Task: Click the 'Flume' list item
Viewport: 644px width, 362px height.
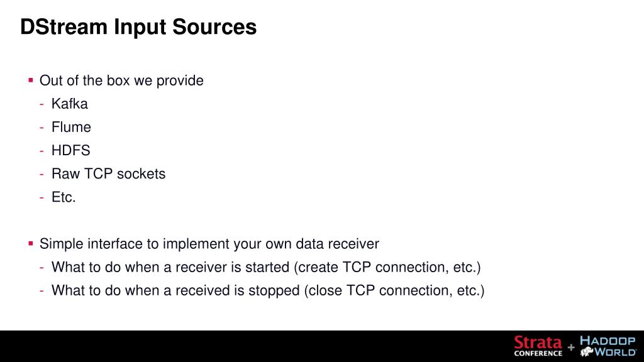Action: (x=71, y=127)
